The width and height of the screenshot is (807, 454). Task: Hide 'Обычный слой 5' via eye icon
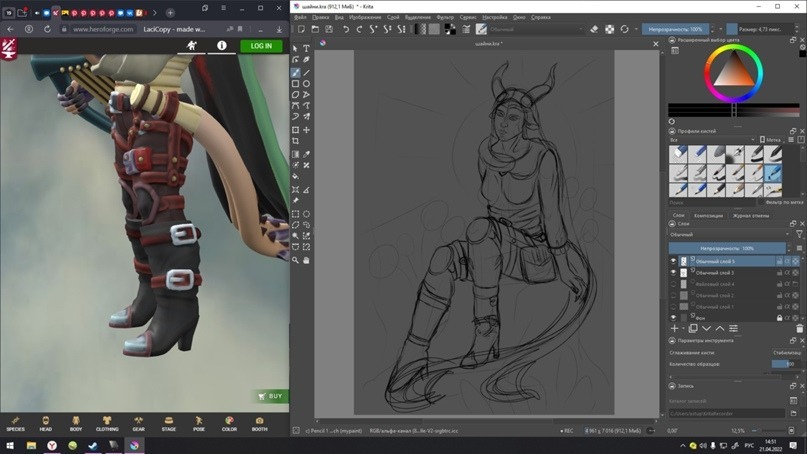pyautogui.click(x=673, y=261)
